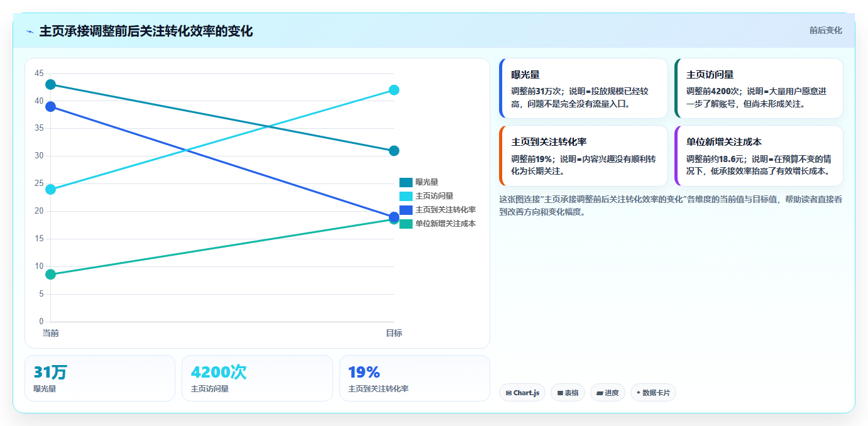Click the 表格 tag chip

coord(568,393)
